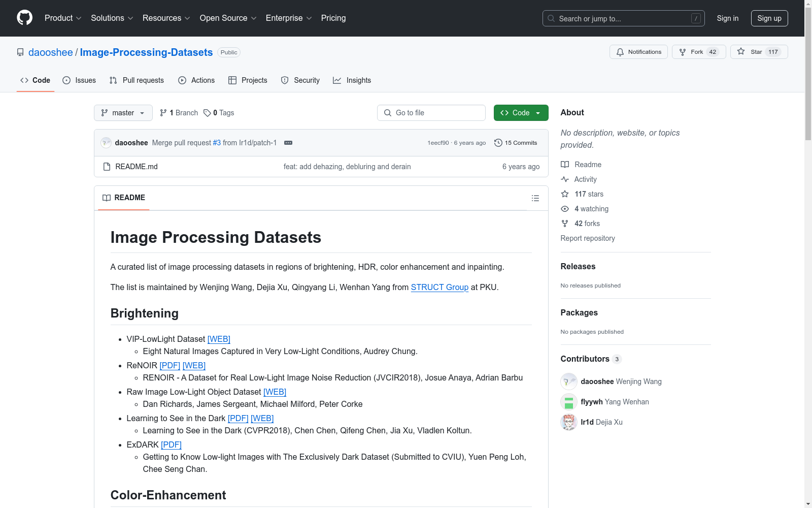Click the Sign in link
The width and height of the screenshot is (812, 508).
coord(728,18)
